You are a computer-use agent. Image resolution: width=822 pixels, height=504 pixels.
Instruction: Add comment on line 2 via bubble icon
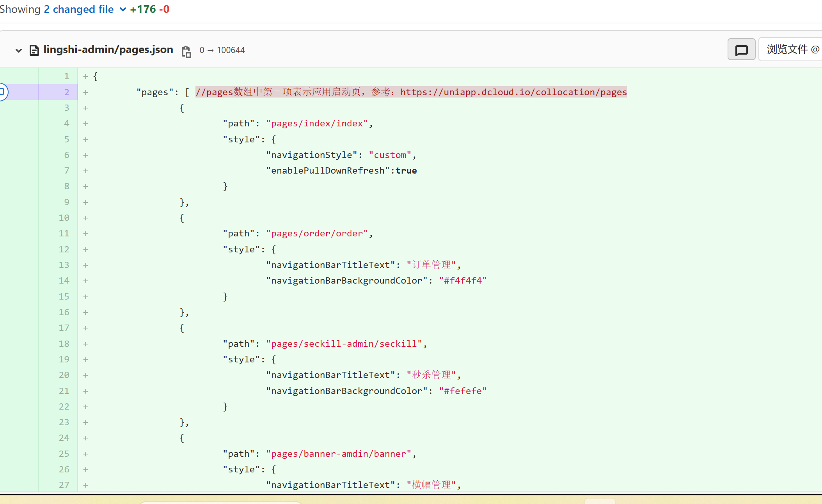pos(2,92)
